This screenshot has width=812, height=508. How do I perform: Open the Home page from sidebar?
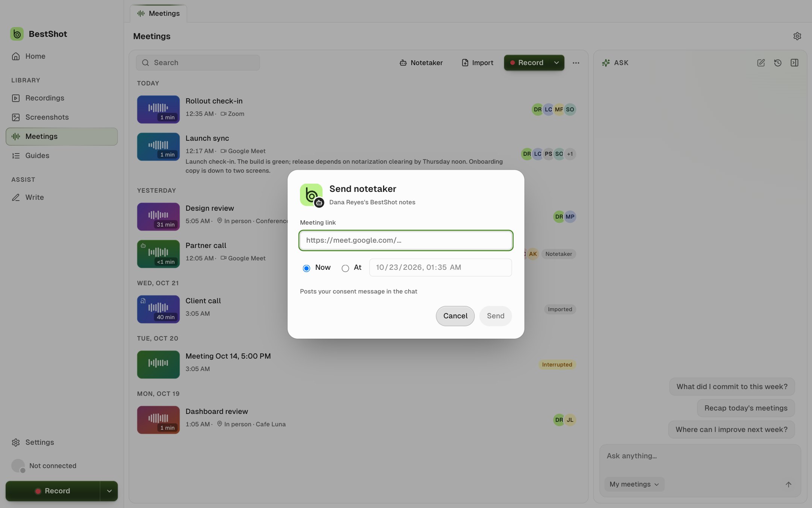[62, 56]
